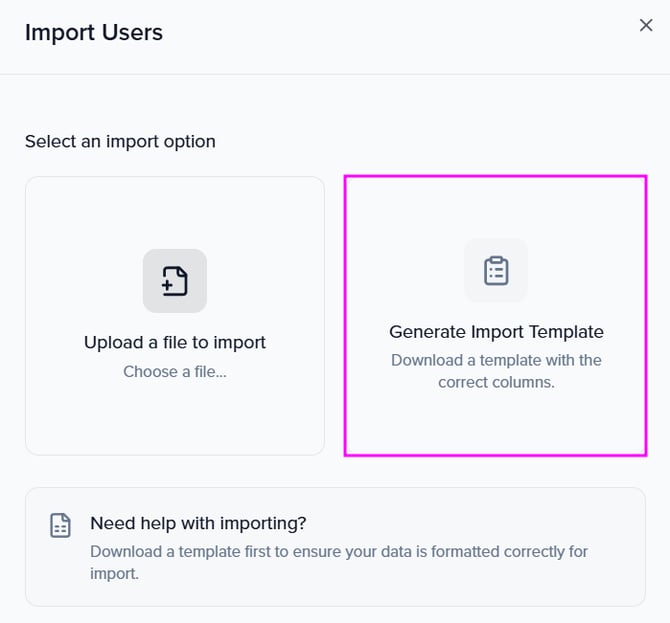
Task: Click the 'Need help with importing?' heading
Action: [x=198, y=523]
